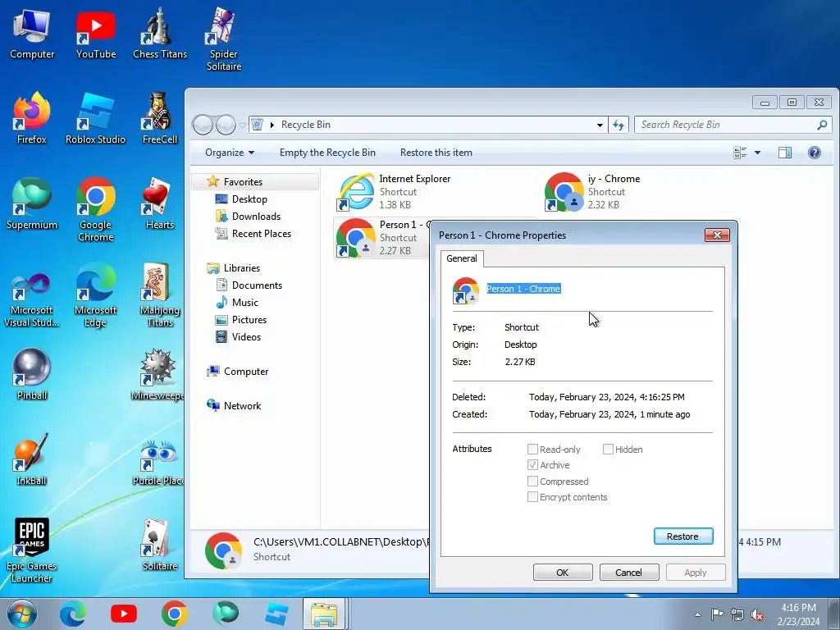Screen dimensions: 840x630
Task: Click Empty the Recycle Bin
Action: (x=327, y=153)
